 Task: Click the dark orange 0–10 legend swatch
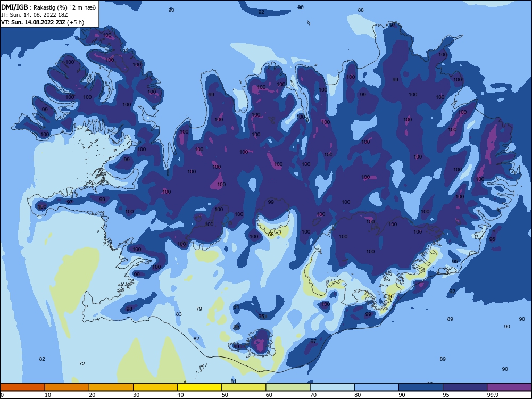pos(22,387)
